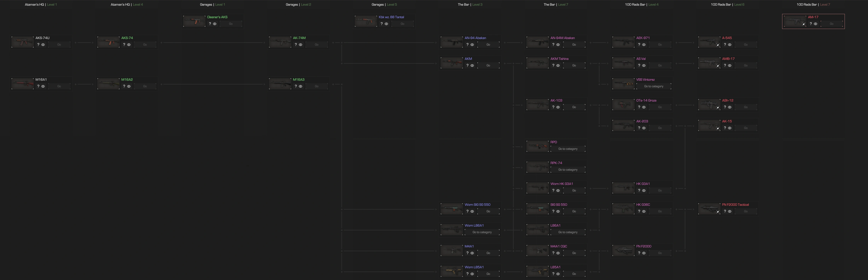868x280 pixels.
Task: Click help icon on Cleaner's AKS
Action: (x=210, y=24)
